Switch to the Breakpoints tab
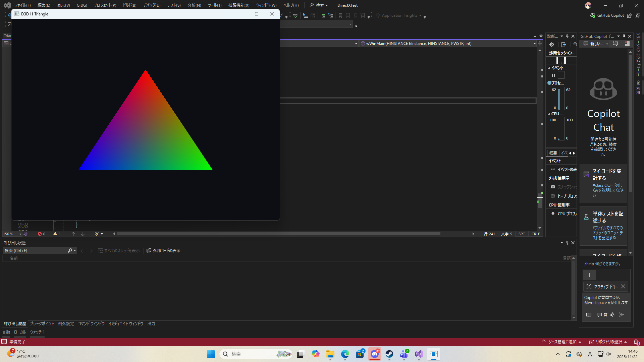This screenshot has height=362, width=644. click(x=42, y=323)
